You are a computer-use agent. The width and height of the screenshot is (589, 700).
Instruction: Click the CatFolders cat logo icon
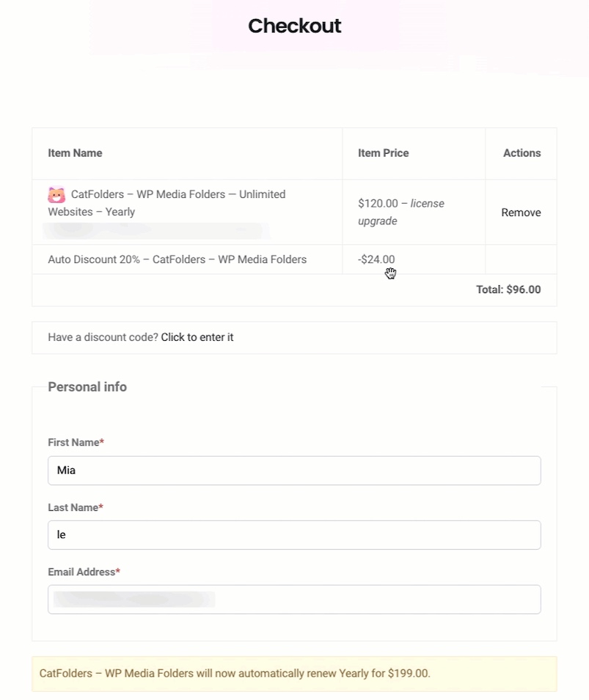point(56,195)
